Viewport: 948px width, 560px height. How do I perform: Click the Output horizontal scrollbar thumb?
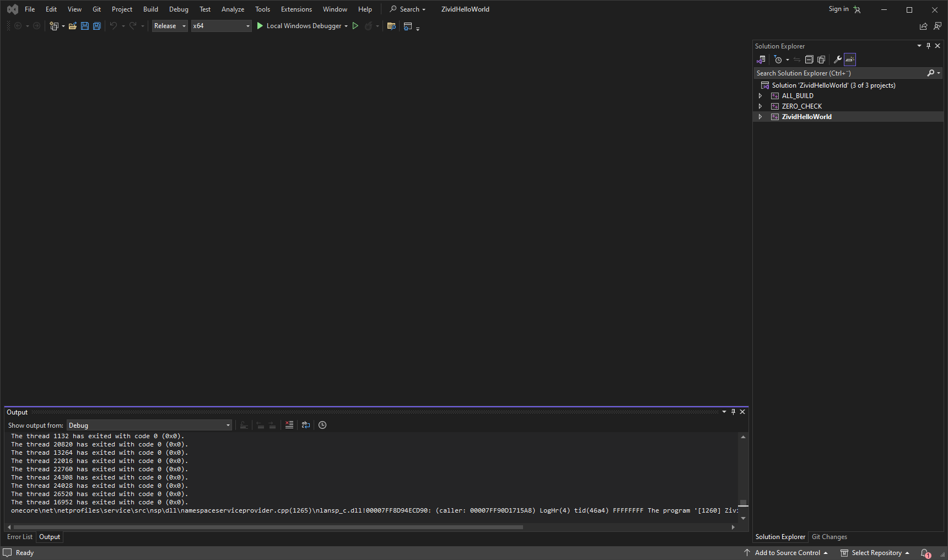(268, 527)
